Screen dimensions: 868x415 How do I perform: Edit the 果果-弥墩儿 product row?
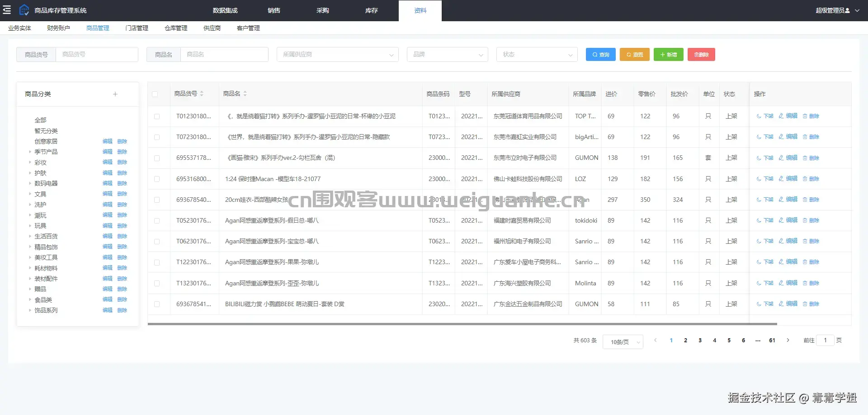pos(788,262)
